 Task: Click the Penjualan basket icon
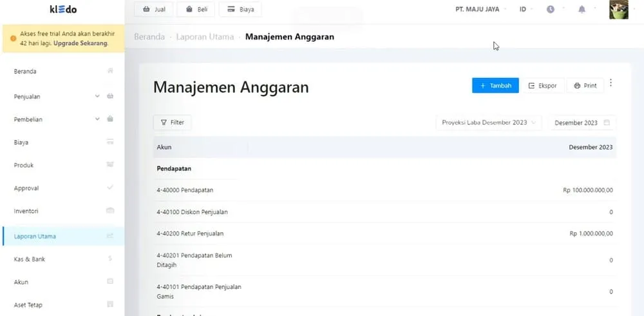[x=110, y=96]
